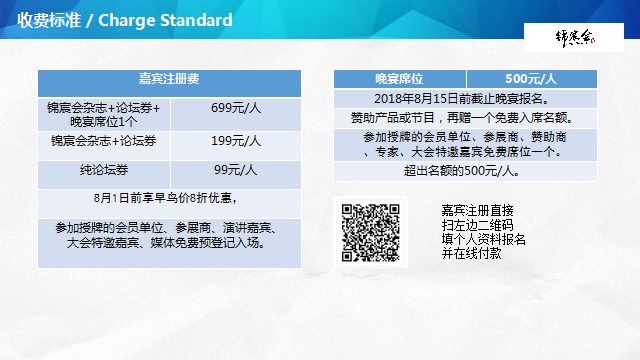This screenshot has width=640, height=360.
Task: Click the 填个人资料报名 text line
Action: 483,239
